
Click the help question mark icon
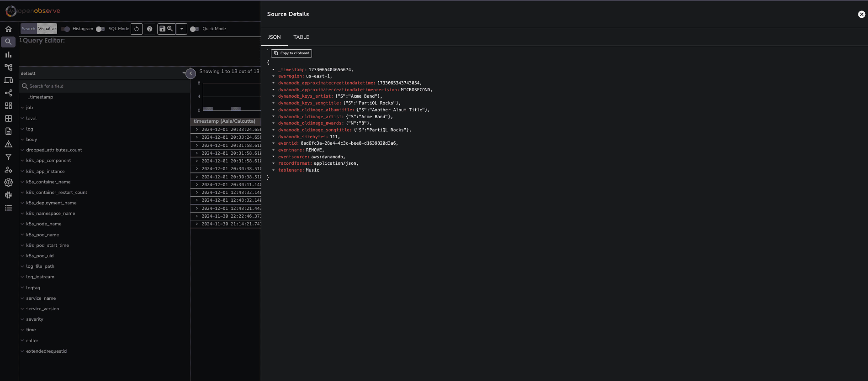point(149,29)
